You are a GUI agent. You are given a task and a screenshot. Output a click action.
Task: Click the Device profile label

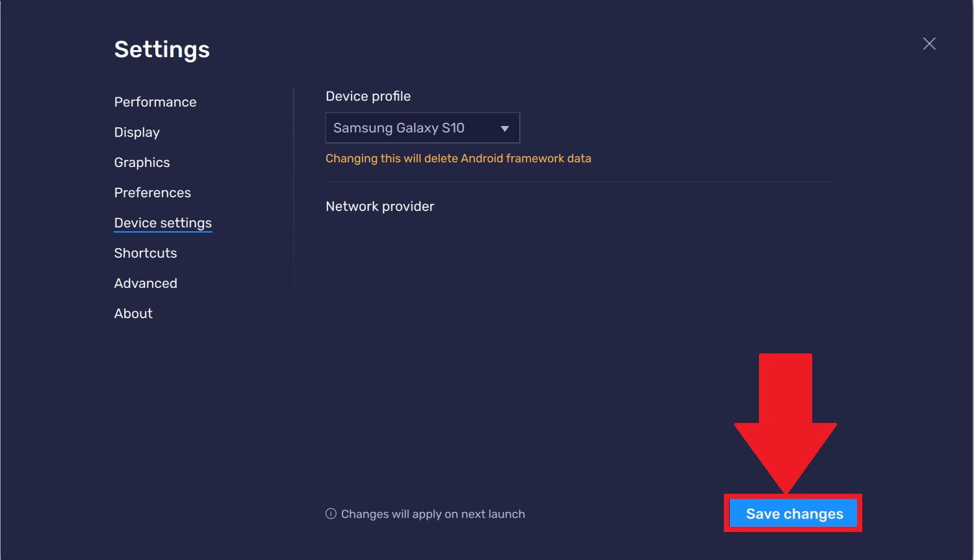[x=368, y=96]
